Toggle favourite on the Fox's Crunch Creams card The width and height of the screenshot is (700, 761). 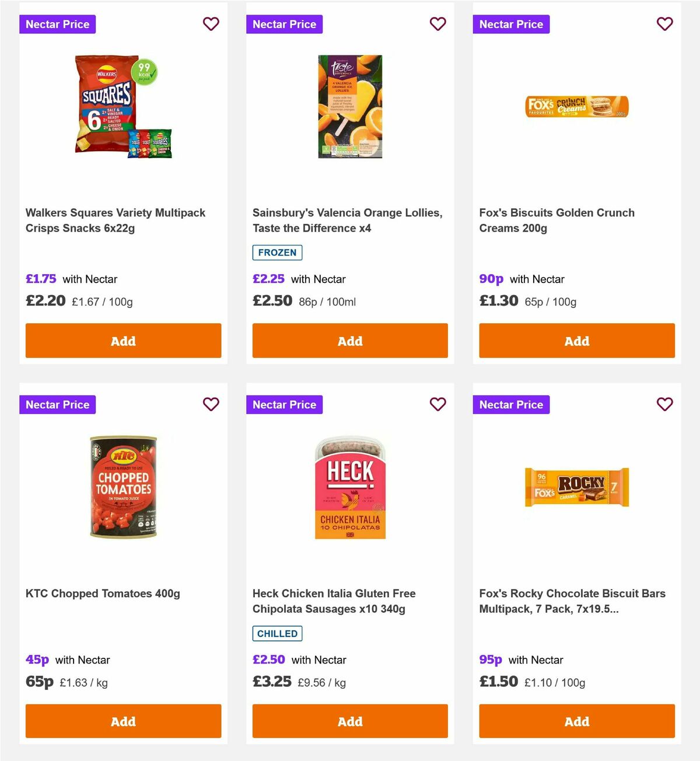(x=665, y=24)
